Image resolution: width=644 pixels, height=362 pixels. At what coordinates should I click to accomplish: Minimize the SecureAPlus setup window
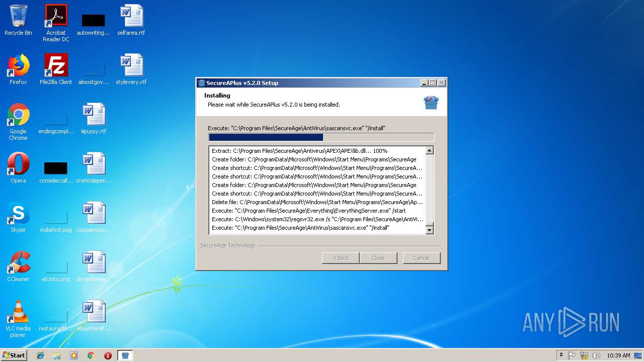(x=424, y=83)
